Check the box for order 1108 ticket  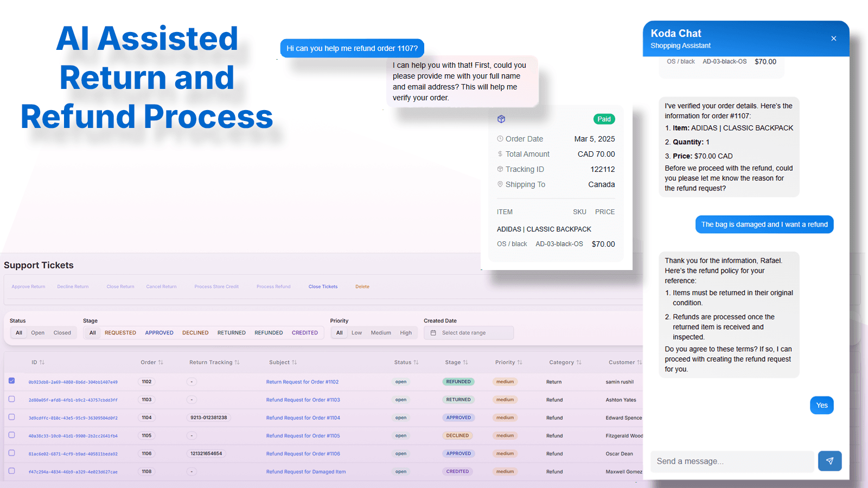11,471
